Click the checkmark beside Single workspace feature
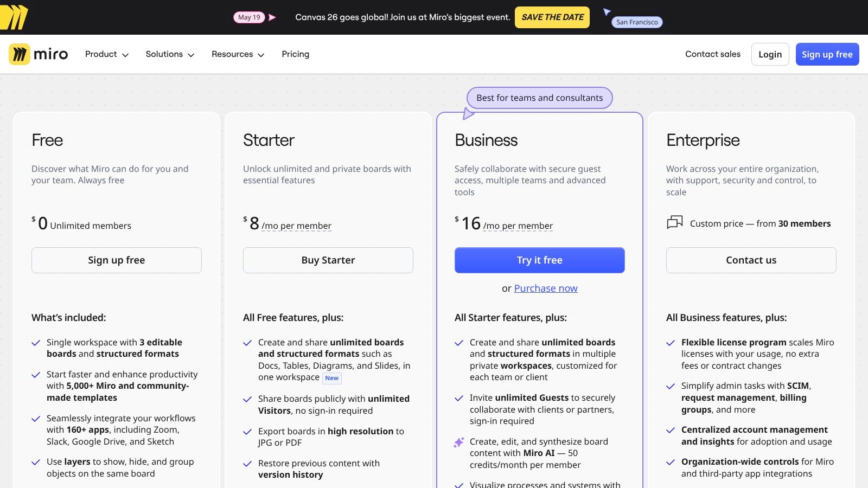Viewport: 868px width, 488px height. pyautogui.click(x=35, y=342)
